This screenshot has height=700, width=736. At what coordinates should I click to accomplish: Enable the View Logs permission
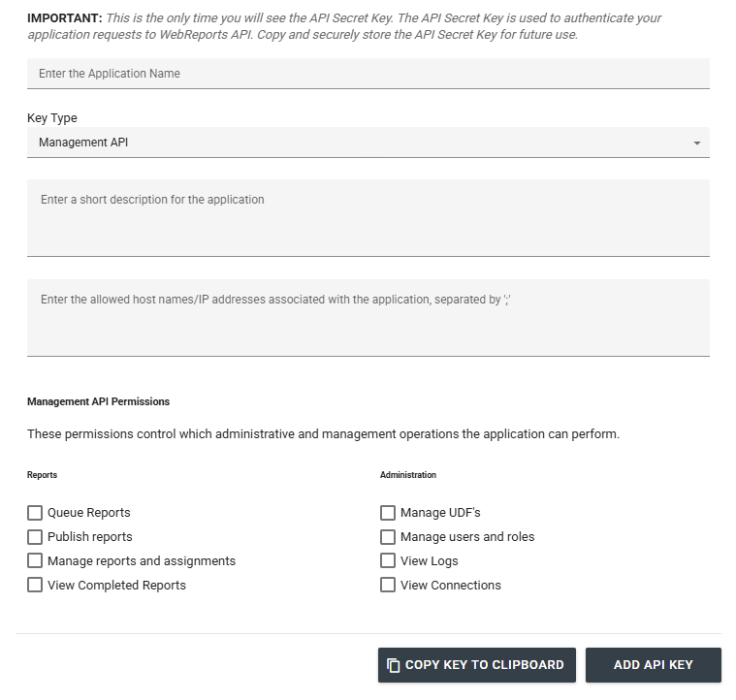point(388,560)
